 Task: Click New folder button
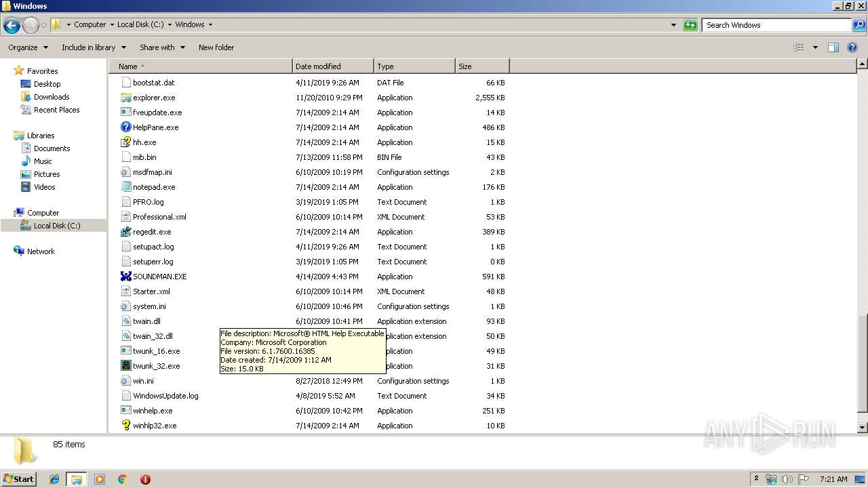(216, 47)
